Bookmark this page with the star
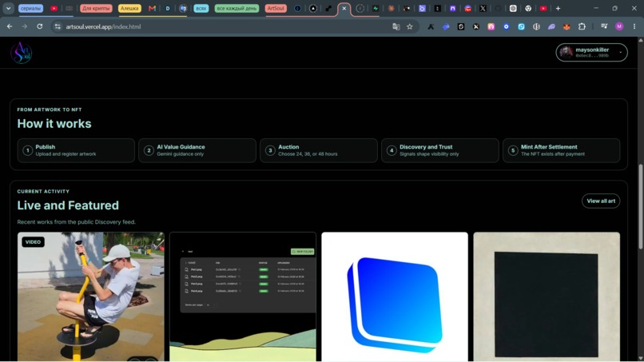Image resolution: width=644 pixels, height=362 pixels. coord(409,26)
